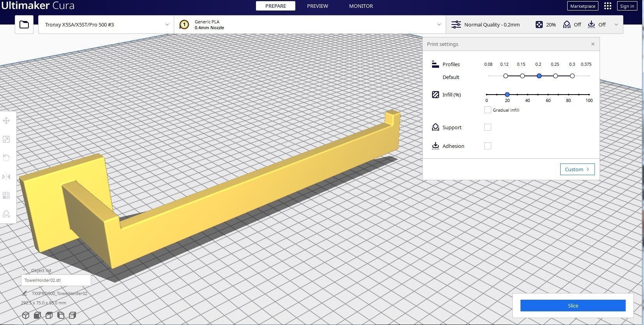This screenshot has width=644, height=325.
Task: Select the 0.2 profile radio point
Action: pyautogui.click(x=539, y=76)
